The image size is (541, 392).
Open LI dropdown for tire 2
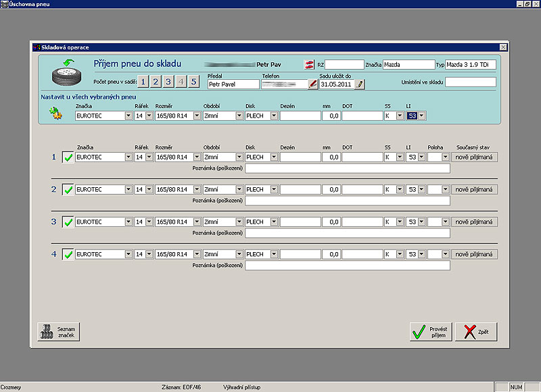pos(421,190)
